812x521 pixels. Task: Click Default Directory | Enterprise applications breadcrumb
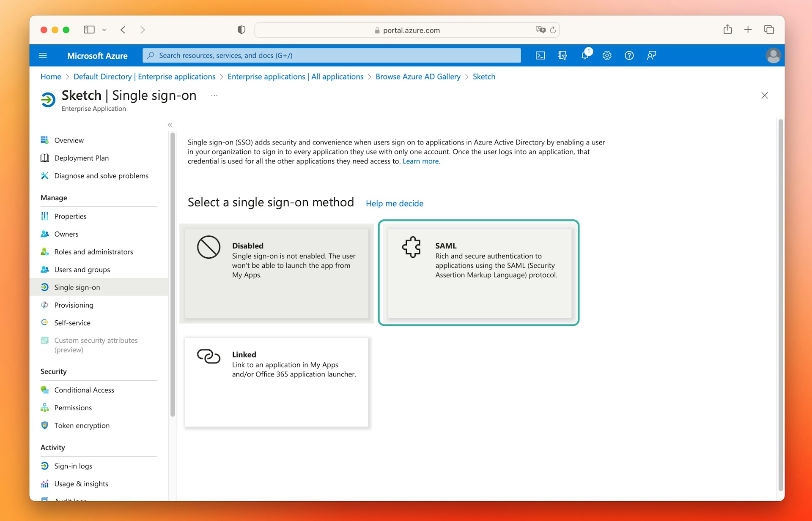(x=144, y=76)
